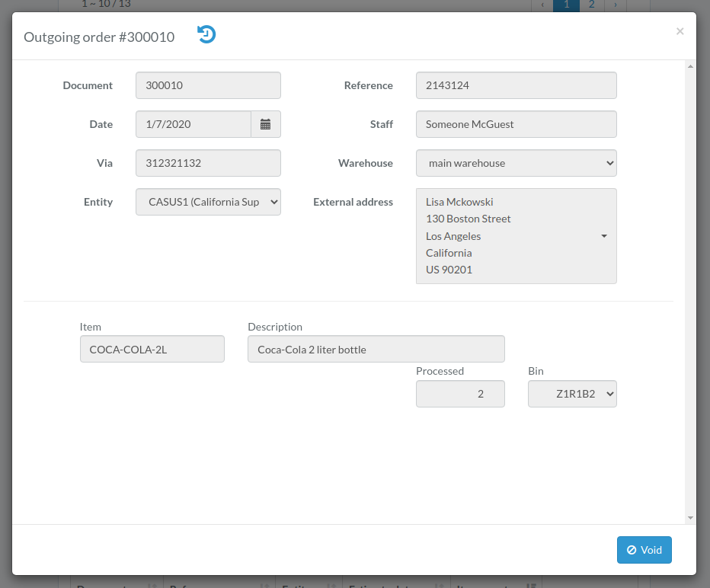Click the Processed label
This screenshot has height=588, width=710.
[440, 371]
